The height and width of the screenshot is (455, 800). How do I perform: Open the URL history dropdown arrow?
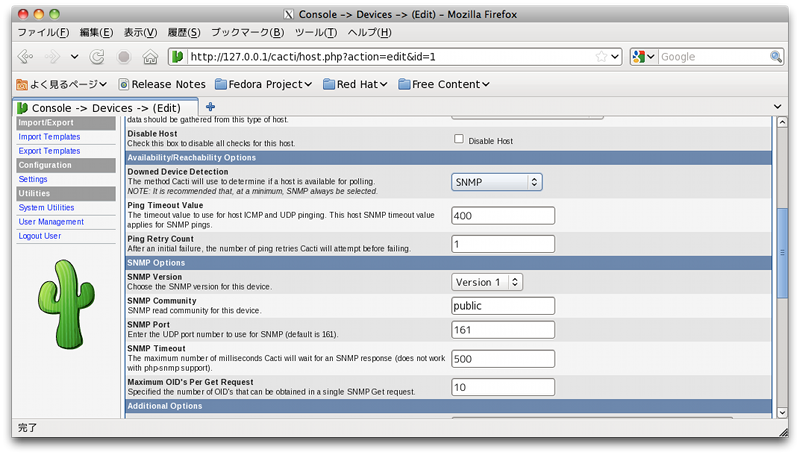click(x=614, y=57)
